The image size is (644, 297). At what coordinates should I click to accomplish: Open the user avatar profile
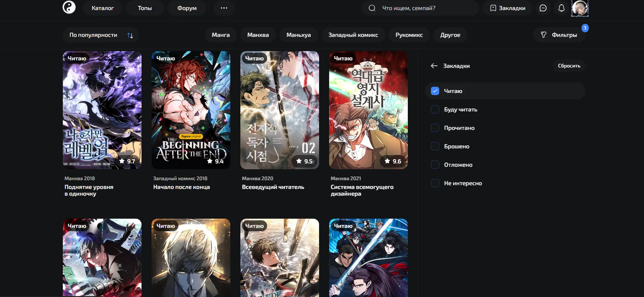[x=580, y=8]
